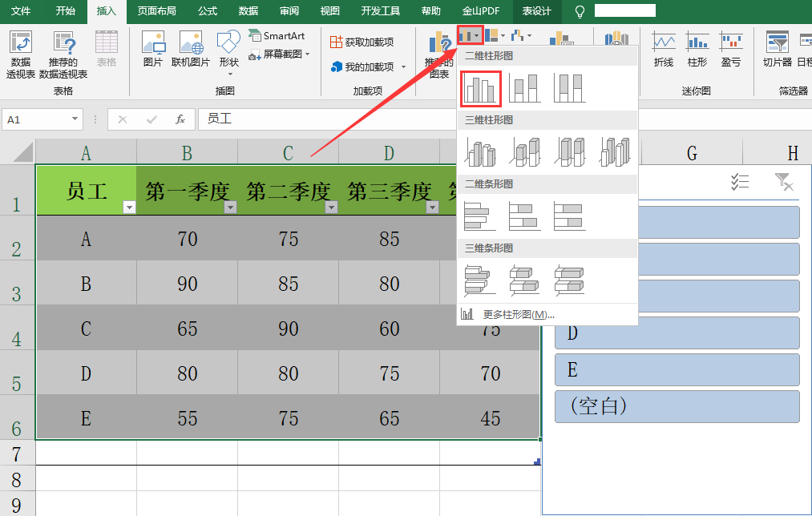Switch to the 页面布局 tab
The image size is (812, 516).
(x=156, y=11)
